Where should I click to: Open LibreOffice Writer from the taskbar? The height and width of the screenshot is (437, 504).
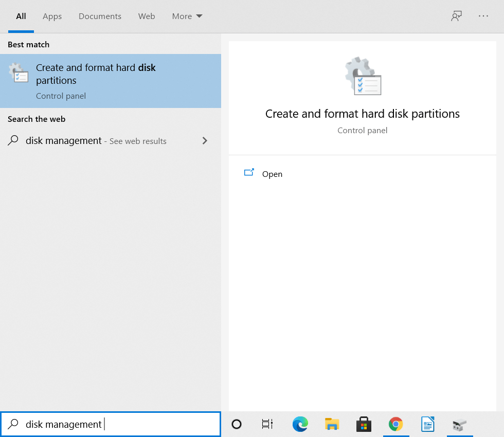(427, 424)
